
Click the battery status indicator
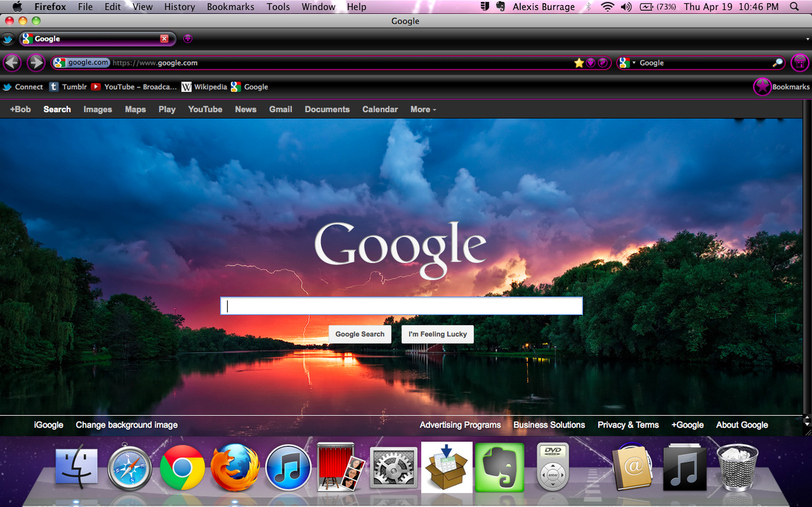pos(658,7)
